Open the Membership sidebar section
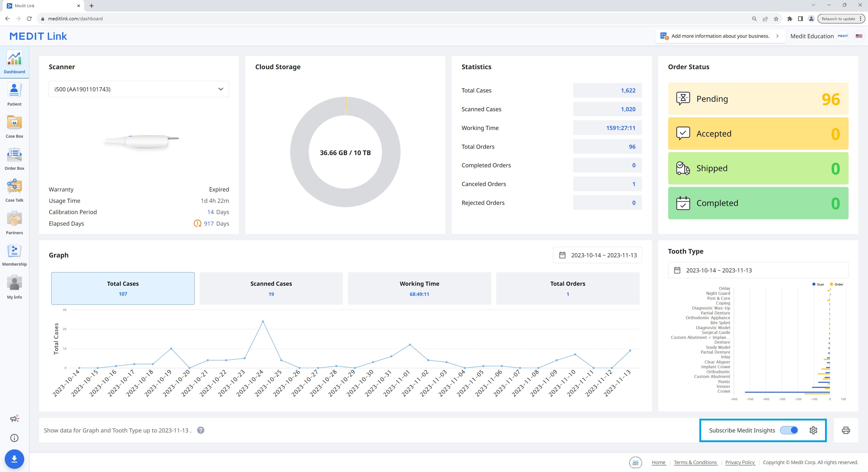Image resolution: width=868 pixels, height=472 pixels. (x=14, y=254)
